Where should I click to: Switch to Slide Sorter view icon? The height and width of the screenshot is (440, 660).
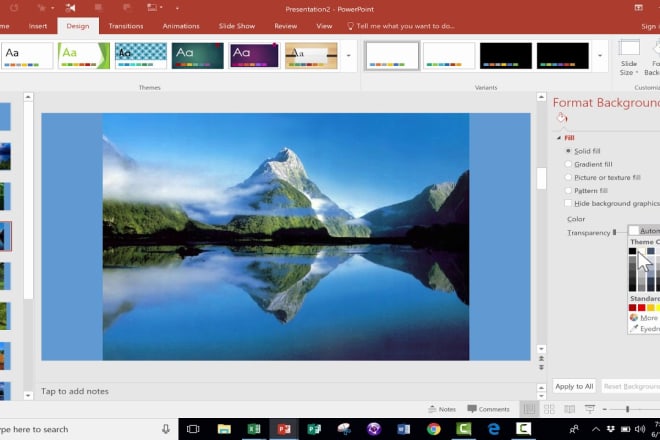tap(549, 409)
